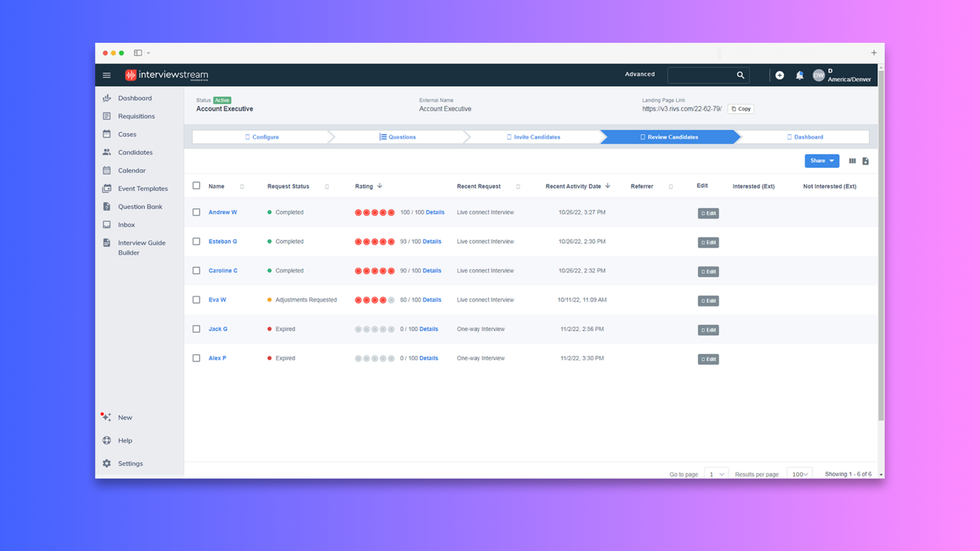Image resolution: width=980 pixels, height=551 pixels.
Task: Open the Go to page dropdown
Action: pyautogui.click(x=716, y=474)
